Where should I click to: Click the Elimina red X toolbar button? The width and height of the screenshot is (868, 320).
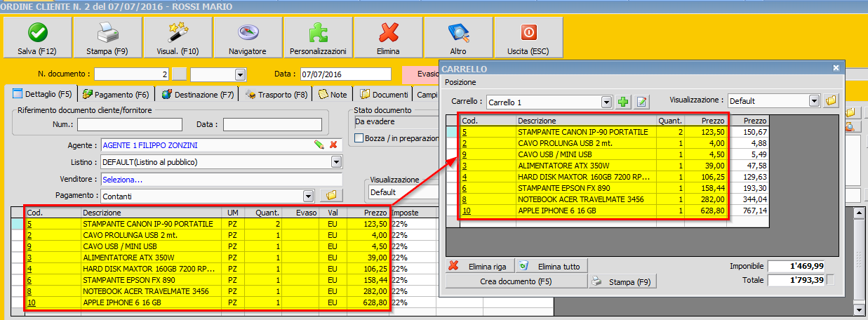(x=388, y=38)
